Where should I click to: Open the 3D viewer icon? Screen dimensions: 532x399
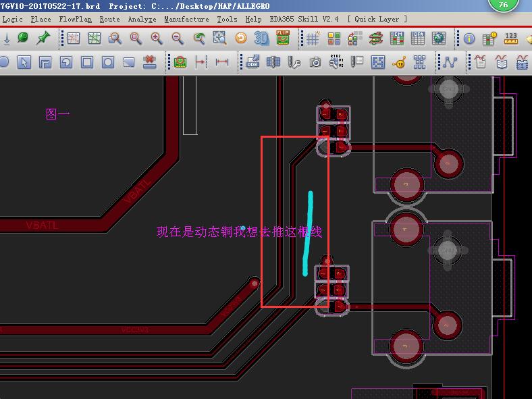(x=261, y=38)
